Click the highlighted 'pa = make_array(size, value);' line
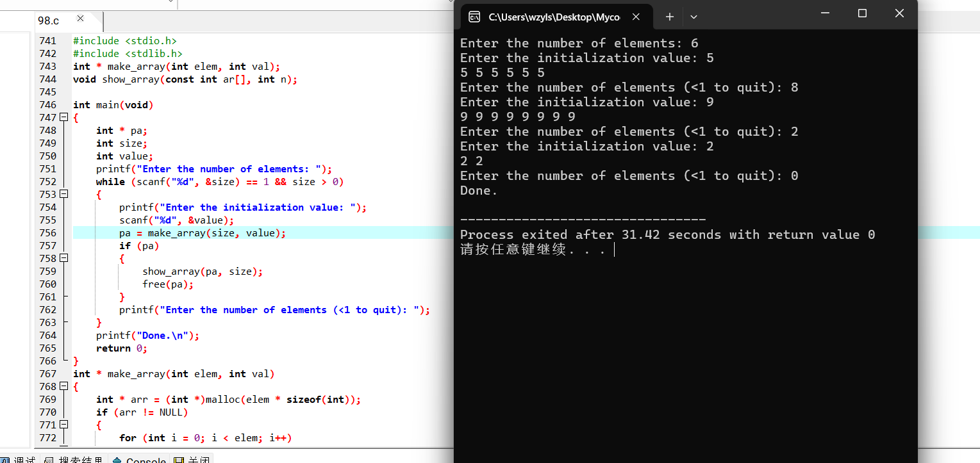Image resolution: width=980 pixels, height=463 pixels. coord(203,233)
